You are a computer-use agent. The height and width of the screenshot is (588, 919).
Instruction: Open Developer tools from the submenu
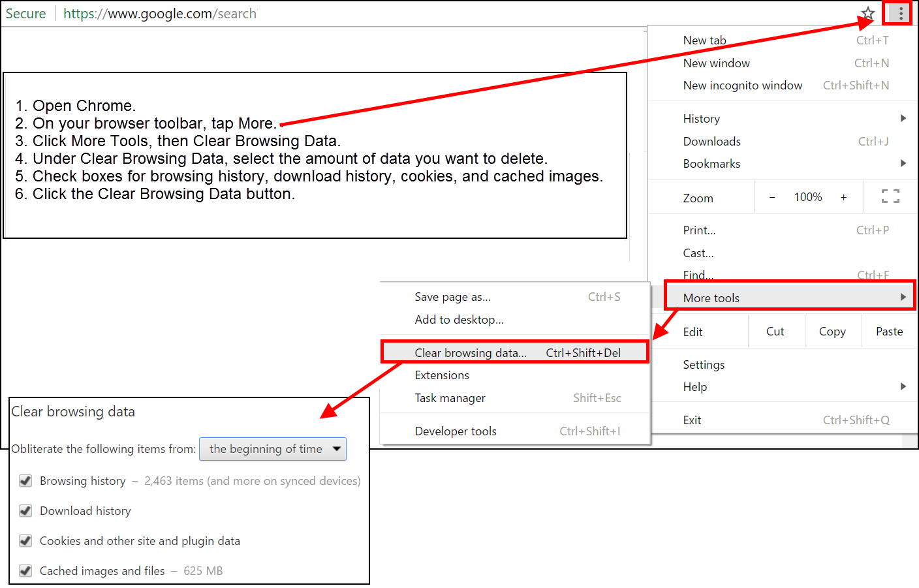(456, 431)
